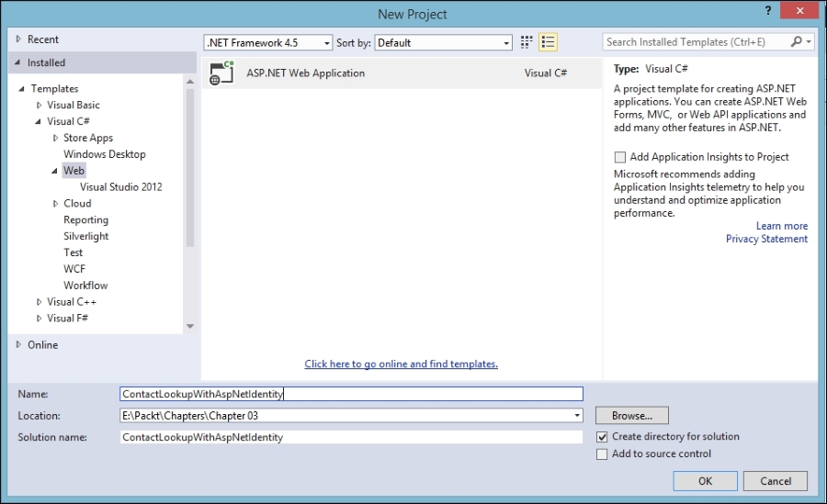827x504 pixels.
Task: Select Windows Desktop in the templates tree
Action: pyautogui.click(x=104, y=154)
